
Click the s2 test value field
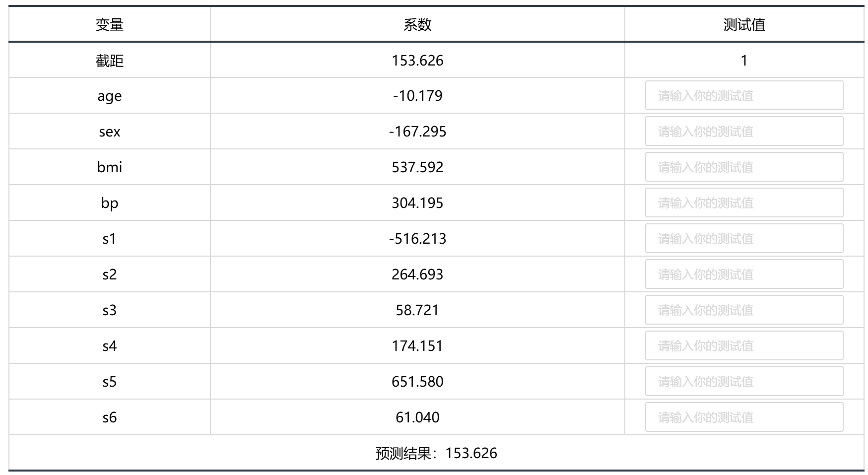pos(744,274)
